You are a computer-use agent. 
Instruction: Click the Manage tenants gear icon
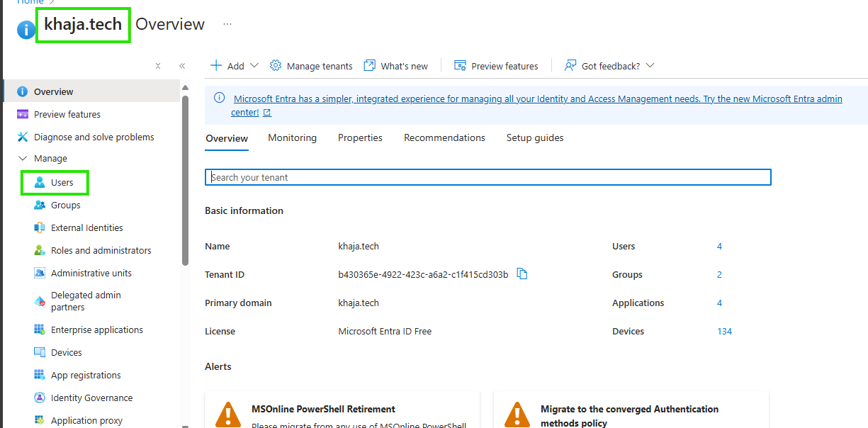[x=276, y=65]
